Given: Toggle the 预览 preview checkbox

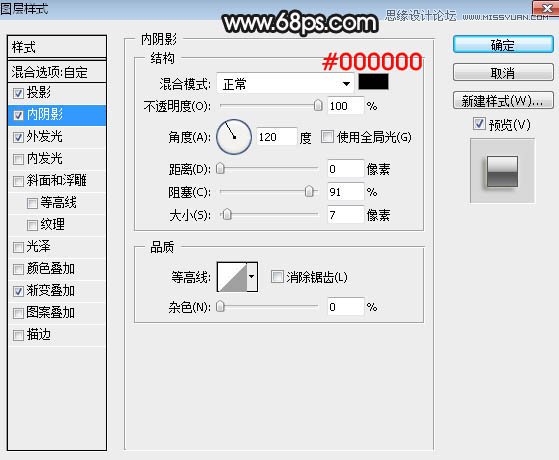Looking at the screenshot, I should 479,124.
